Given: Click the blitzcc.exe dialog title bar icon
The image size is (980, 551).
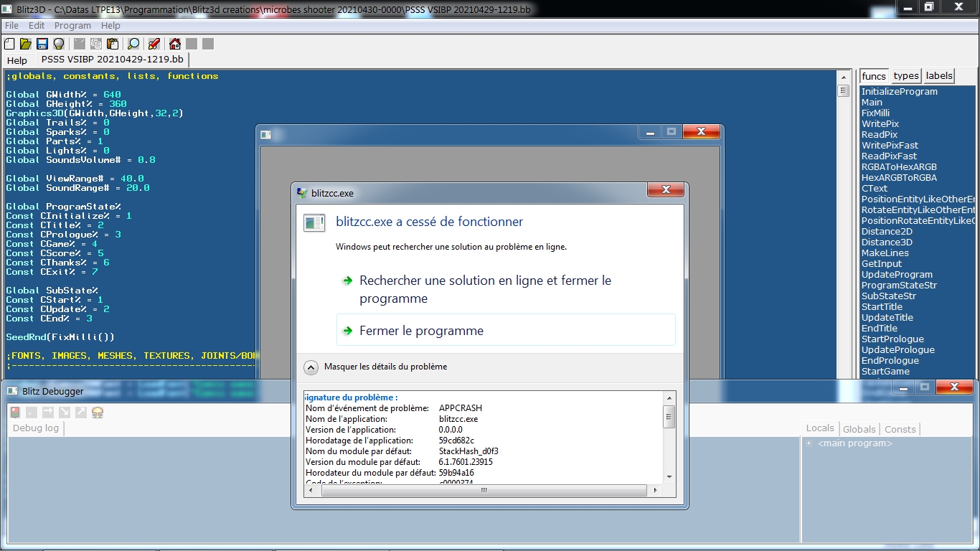Looking at the screenshot, I should click(303, 193).
